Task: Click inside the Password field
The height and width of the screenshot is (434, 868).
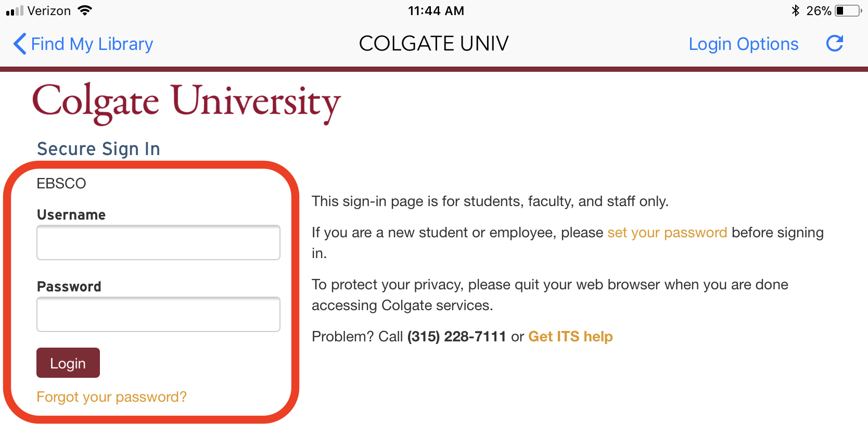Action: (x=158, y=314)
